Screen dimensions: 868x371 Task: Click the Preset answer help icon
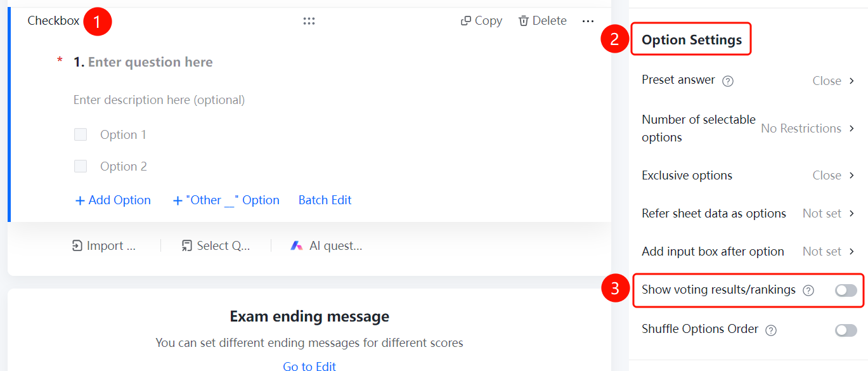pos(728,81)
